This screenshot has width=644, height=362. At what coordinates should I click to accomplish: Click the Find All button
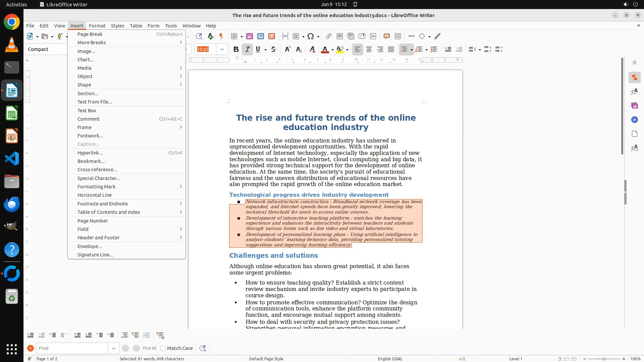pos(149,348)
